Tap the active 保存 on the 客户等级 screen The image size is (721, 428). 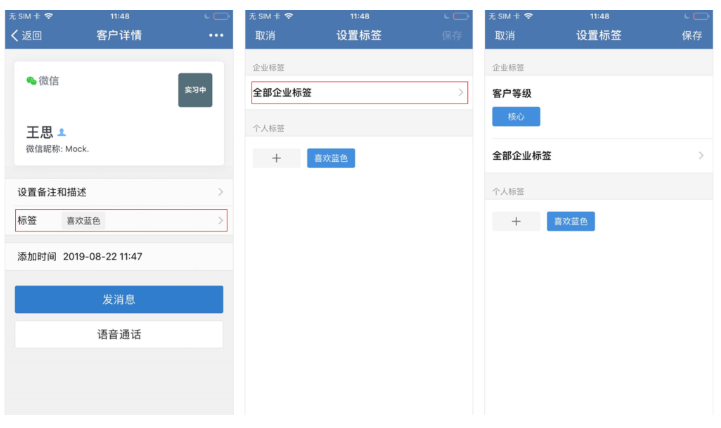692,36
